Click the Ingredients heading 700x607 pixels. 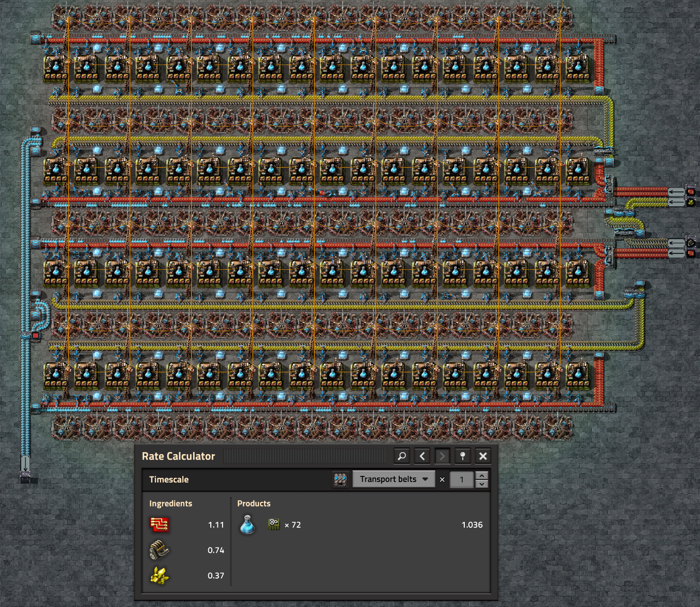coord(171,503)
